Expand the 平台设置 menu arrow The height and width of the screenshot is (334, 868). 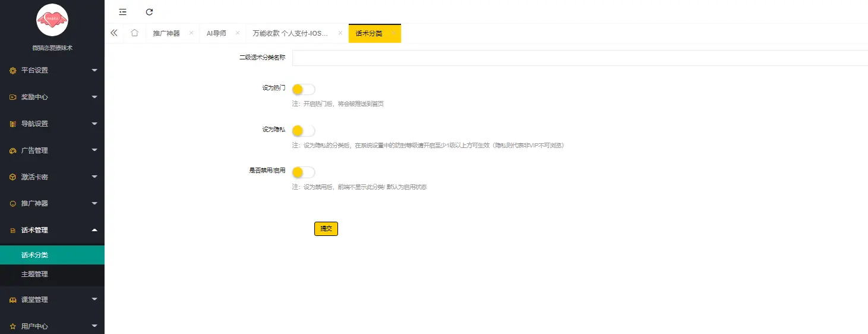pyautogui.click(x=94, y=70)
